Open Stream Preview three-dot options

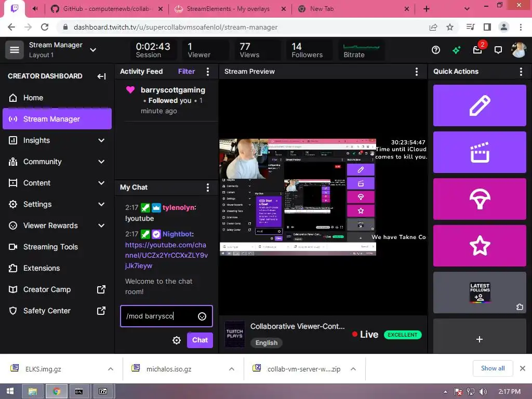(x=416, y=72)
